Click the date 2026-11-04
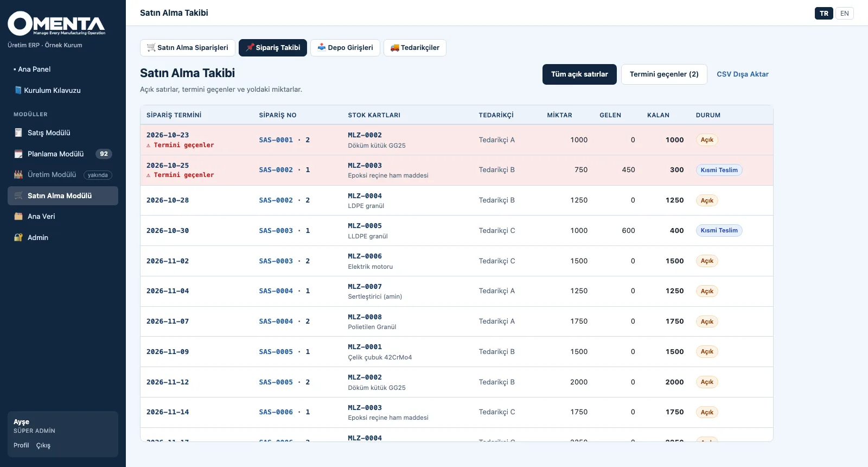Image resolution: width=868 pixels, height=467 pixels. click(168, 291)
